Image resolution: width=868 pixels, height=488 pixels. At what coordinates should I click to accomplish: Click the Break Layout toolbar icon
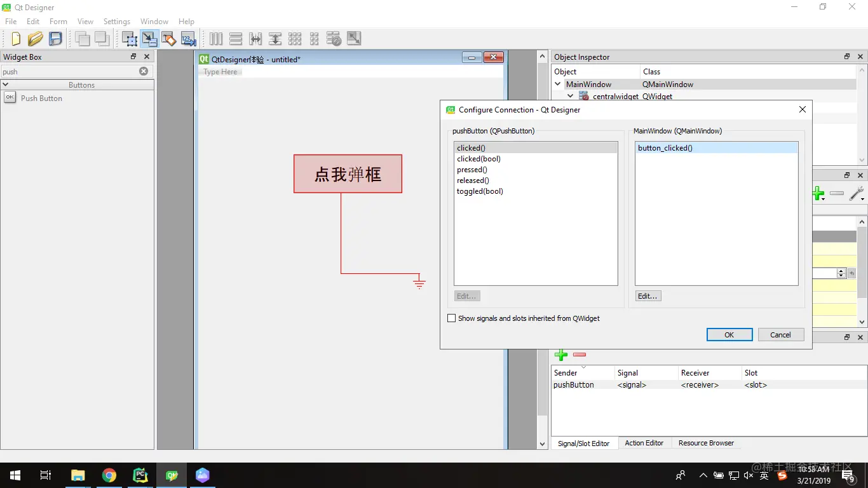tap(334, 39)
